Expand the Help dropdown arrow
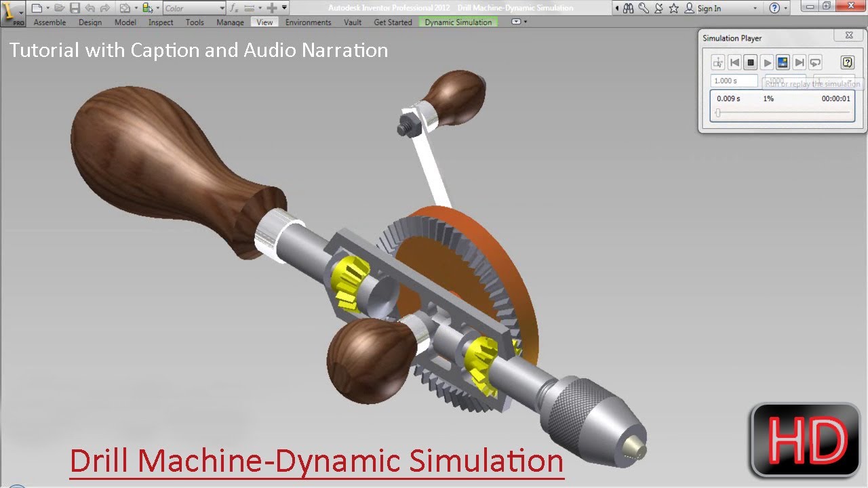Image resolution: width=868 pixels, height=488 pixels. pyautogui.click(x=785, y=8)
